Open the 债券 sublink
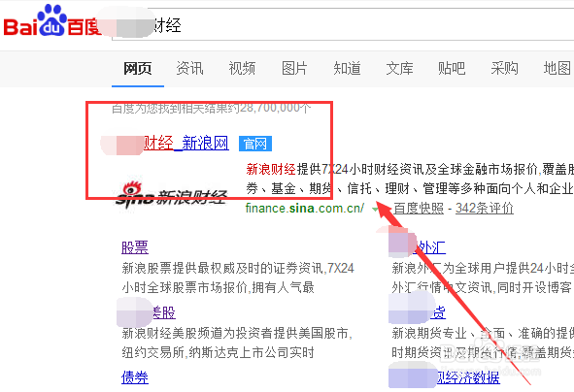 135,377
